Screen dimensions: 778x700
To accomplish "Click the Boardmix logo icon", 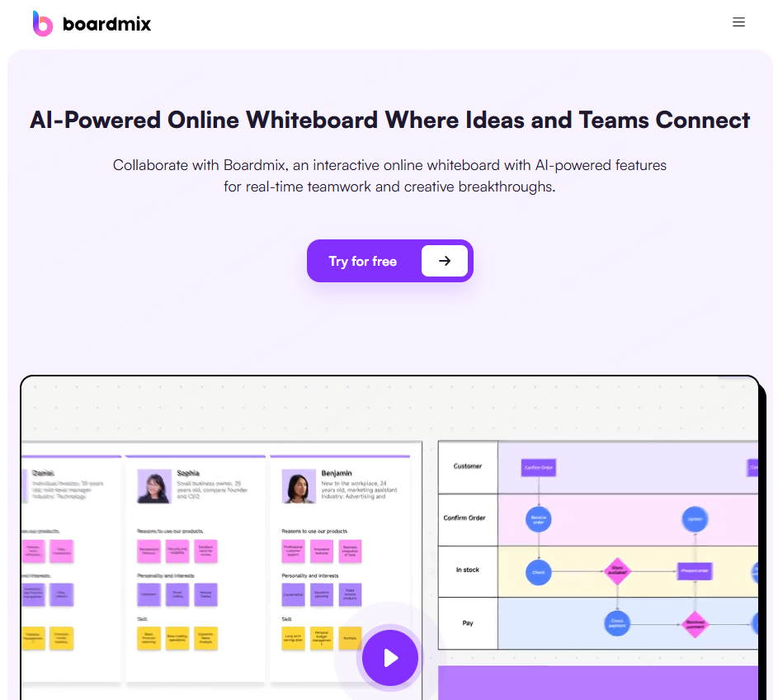I will click(43, 23).
